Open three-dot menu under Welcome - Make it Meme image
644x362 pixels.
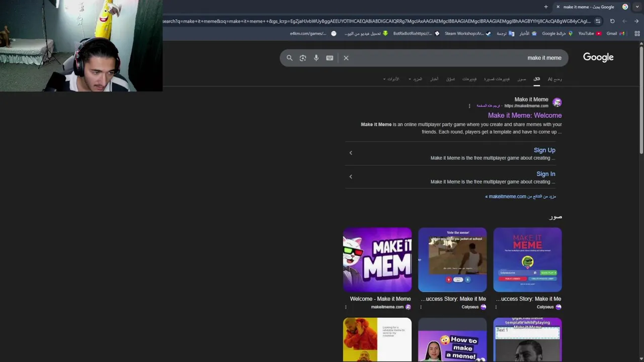click(x=346, y=307)
